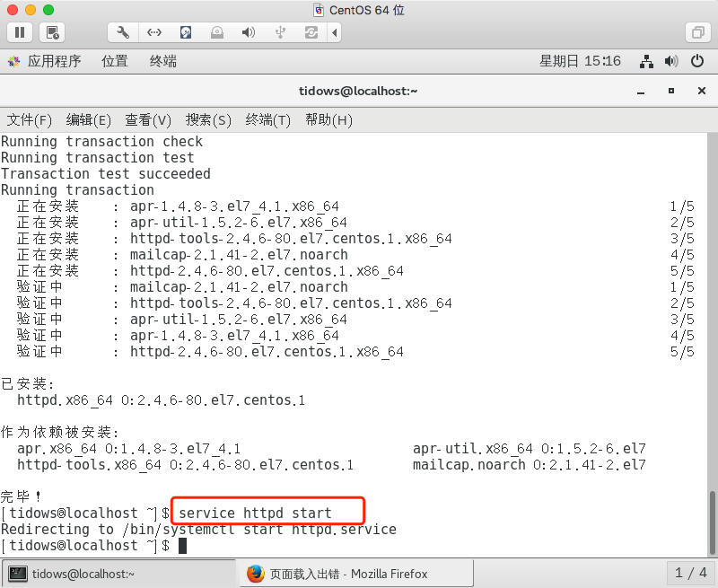Maximize the terminal window
The width and height of the screenshot is (718, 588).
pos(670,91)
